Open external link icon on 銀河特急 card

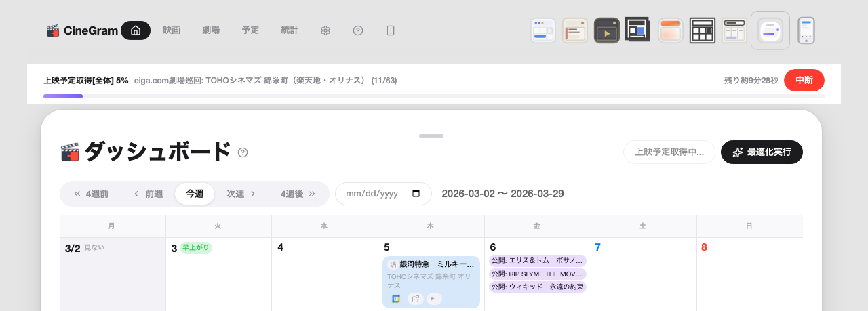[x=415, y=299]
